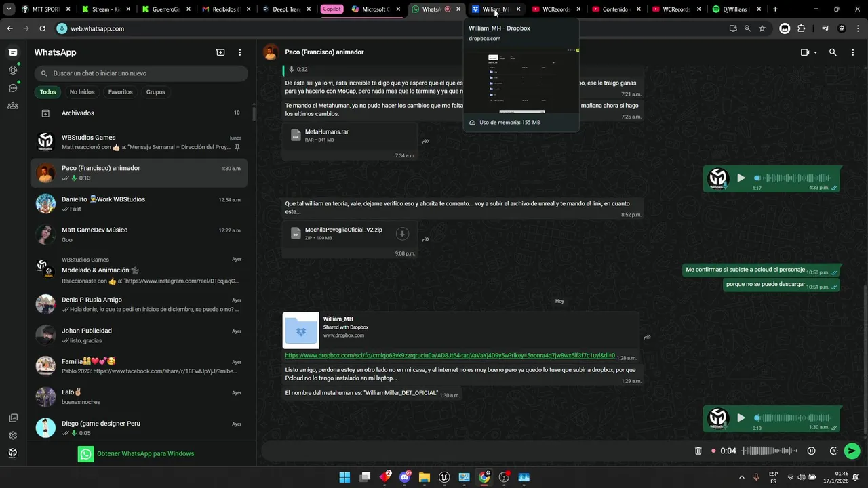Play the 1:17 voice message
The image size is (868, 488).
741,178
